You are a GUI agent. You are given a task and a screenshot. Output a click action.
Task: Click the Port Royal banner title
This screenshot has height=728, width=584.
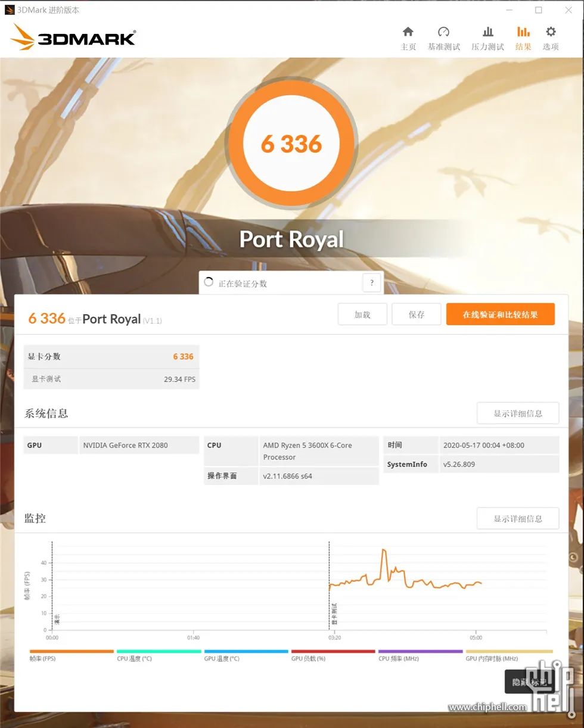291,239
